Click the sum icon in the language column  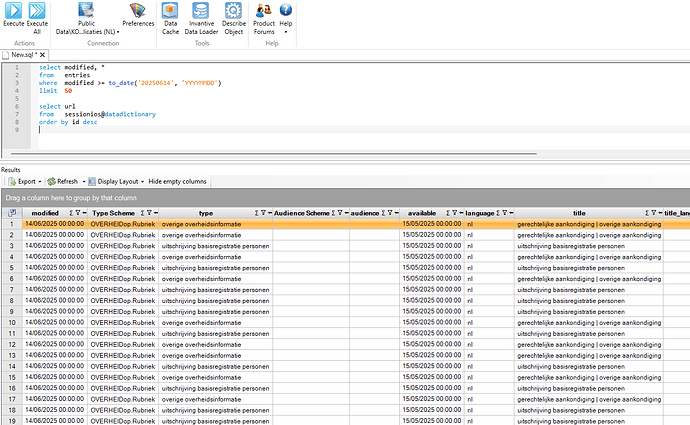[498, 213]
